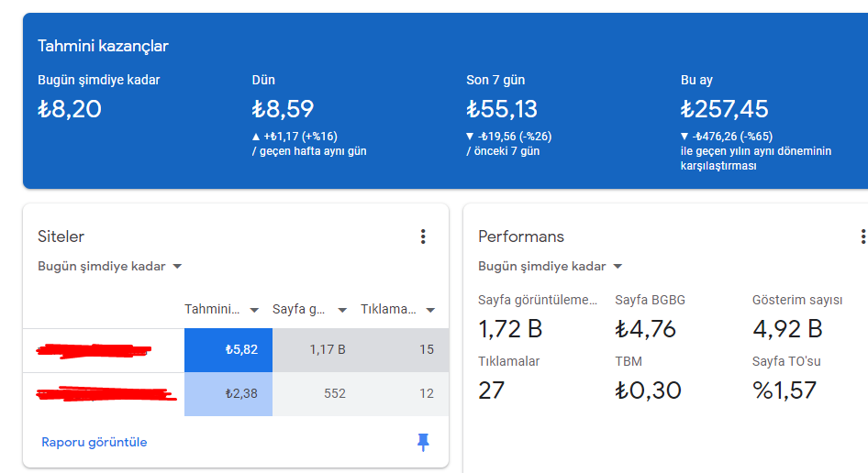The width and height of the screenshot is (868, 473).
Task: Click the Son 7 gün label
Action: pyautogui.click(x=495, y=81)
